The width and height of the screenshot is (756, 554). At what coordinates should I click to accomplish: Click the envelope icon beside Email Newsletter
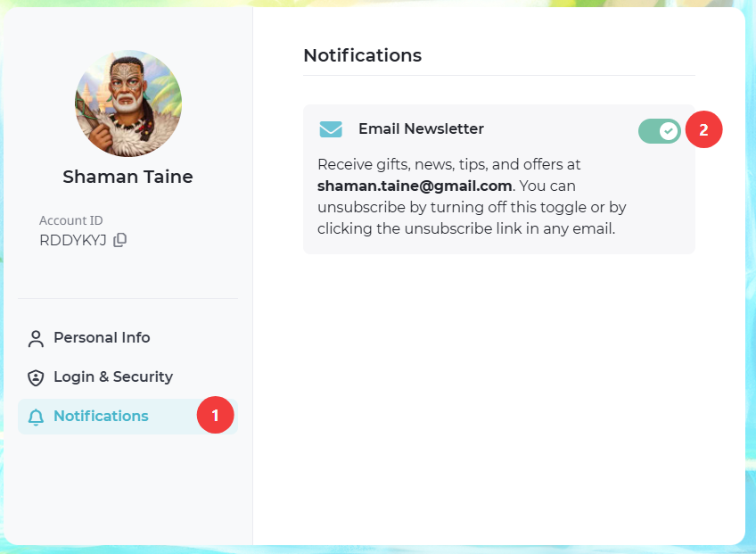tap(331, 129)
